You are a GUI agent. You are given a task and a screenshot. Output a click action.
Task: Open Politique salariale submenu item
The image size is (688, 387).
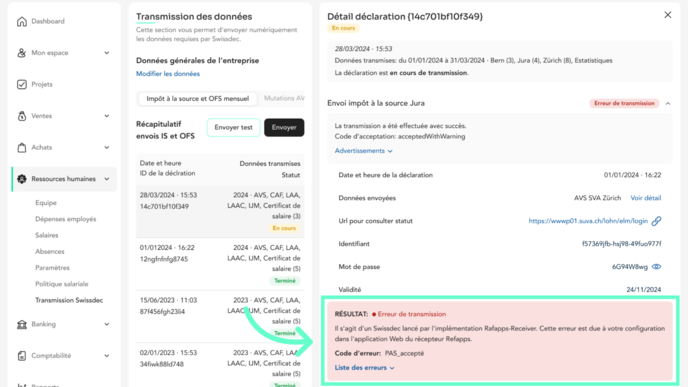click(x=61, y=284)
